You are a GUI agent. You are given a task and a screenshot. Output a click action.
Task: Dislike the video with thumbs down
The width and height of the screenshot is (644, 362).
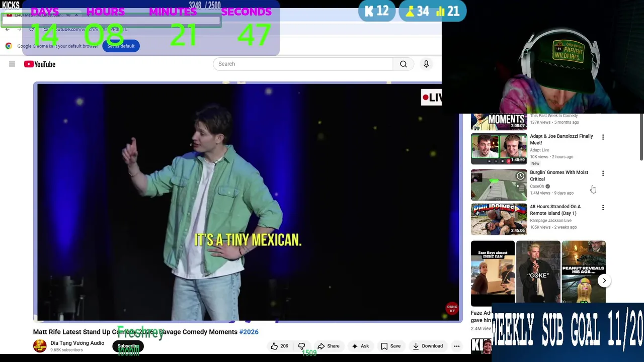click(301, 346)
